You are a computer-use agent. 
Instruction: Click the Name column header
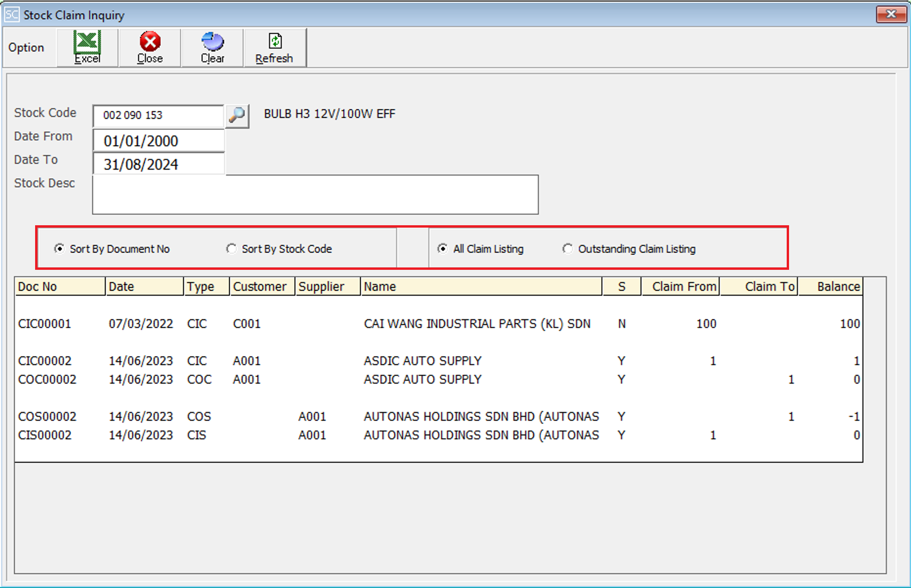tap(482, 286)
